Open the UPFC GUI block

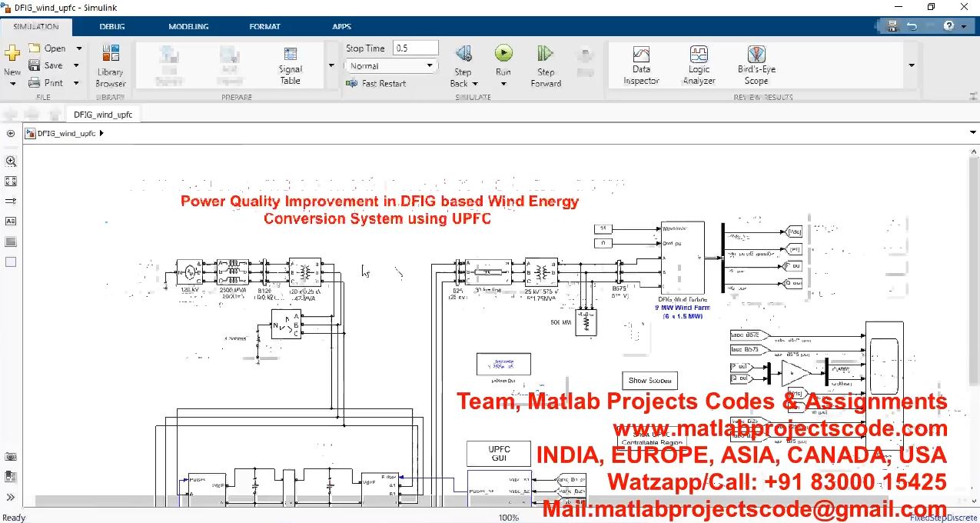click(x=499, y=454)
